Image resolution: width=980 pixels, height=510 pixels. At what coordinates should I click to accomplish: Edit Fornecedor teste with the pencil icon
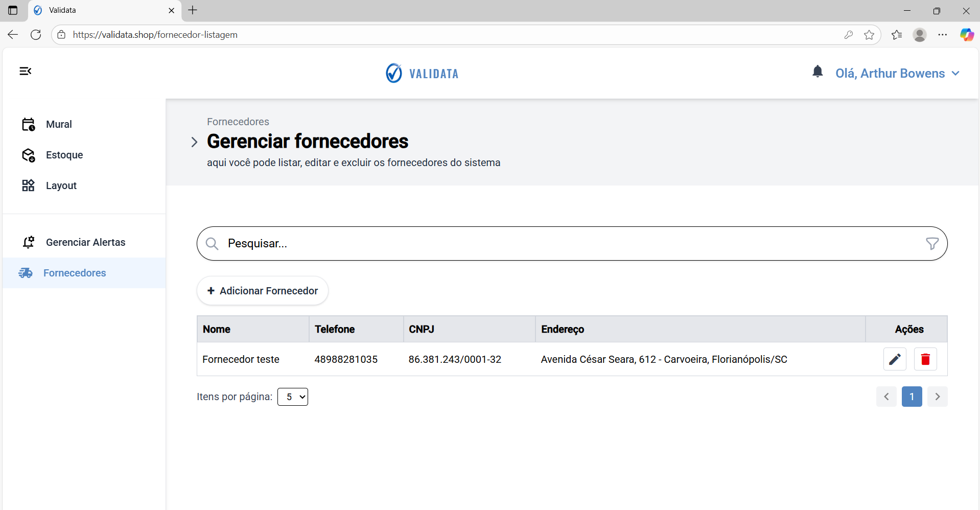[x=894, y=359]
